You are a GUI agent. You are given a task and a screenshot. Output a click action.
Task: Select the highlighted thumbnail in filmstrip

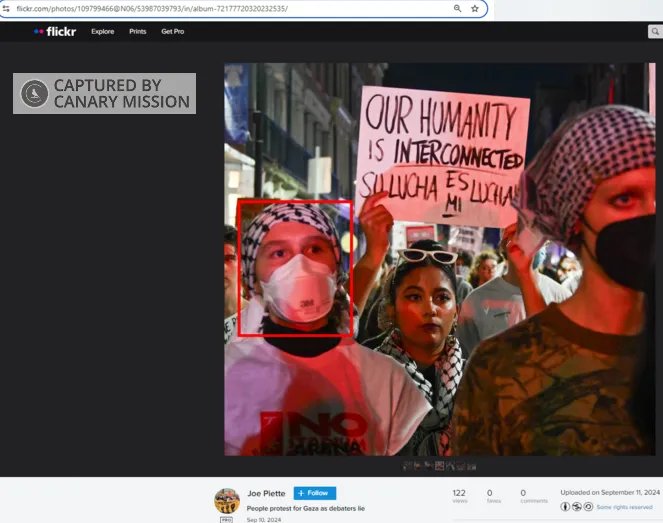pos(440,466)
